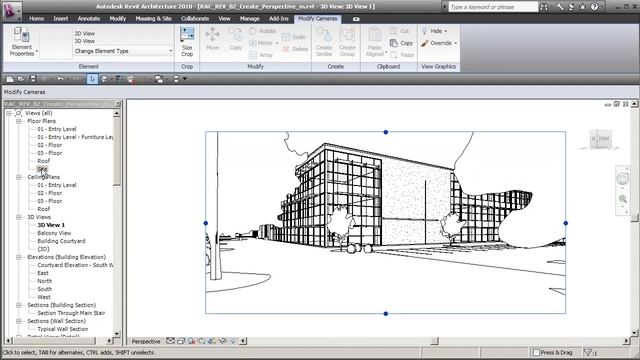
Task: Click the Undo arrow in quick access toolbar
Action: [x=60, y=79]
